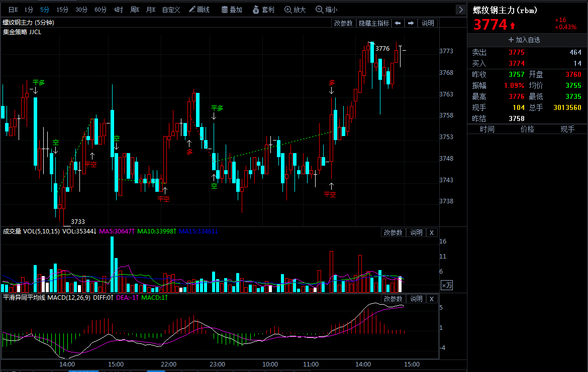Viewport: 588px width, 372px height.
Task: Click the MA5:30647 volume average label
Action: pyautogui.click(x=117, y=231)
